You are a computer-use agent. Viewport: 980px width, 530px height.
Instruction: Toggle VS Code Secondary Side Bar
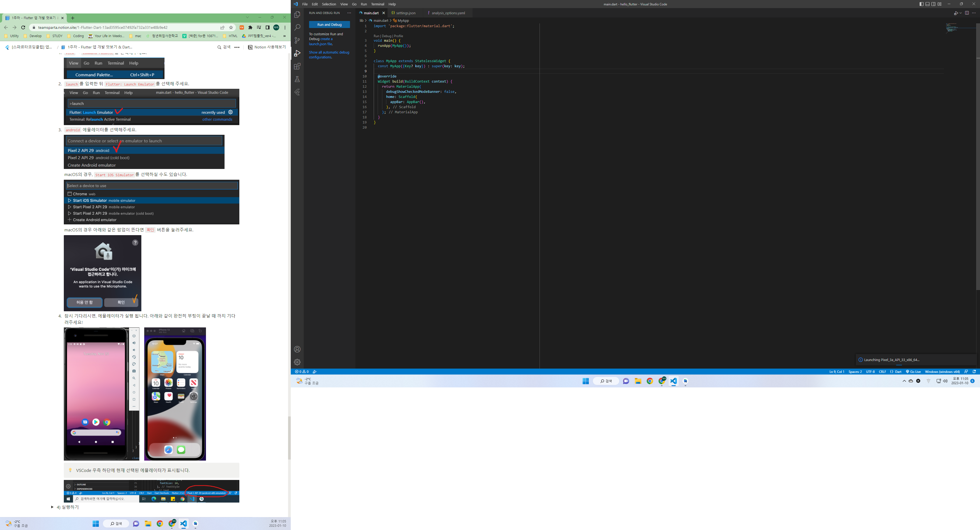[934, 4]
